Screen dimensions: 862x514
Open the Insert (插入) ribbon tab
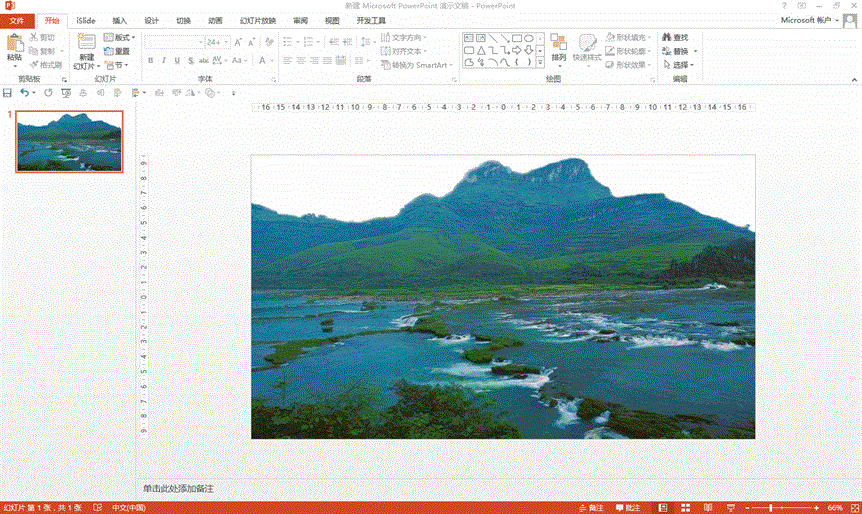tap(119, 20)
